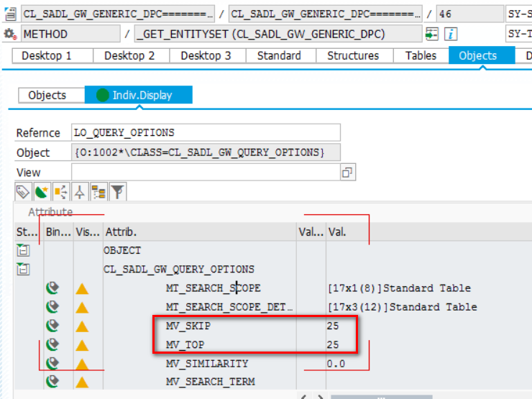Screen dimensions: 532x399
Task: Click binding icon for MT_SEARCH_SCOPE_DET row
Action: [52, 307]
